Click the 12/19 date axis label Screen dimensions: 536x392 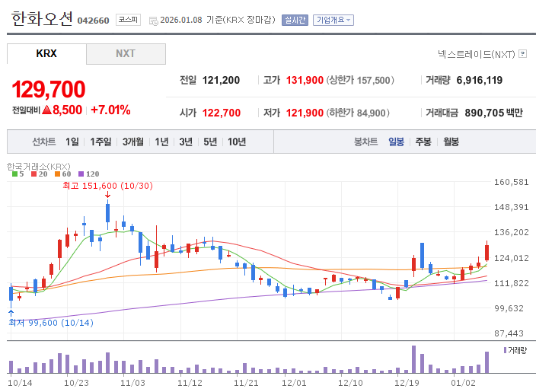pos(407,383)
